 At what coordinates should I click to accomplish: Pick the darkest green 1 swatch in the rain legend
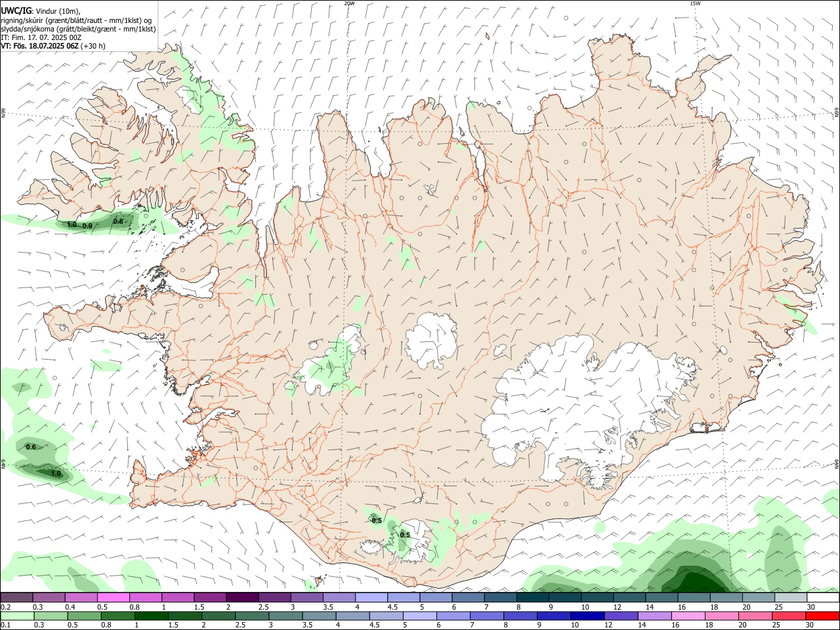pos(152,616)
